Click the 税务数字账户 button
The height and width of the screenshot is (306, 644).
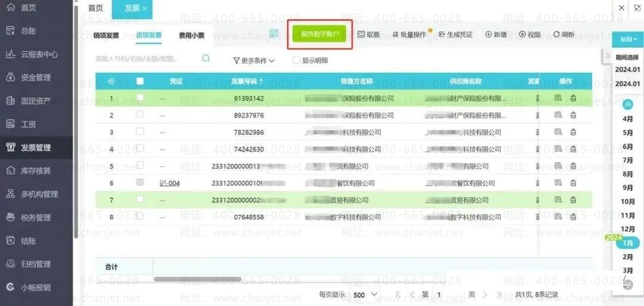320,35
